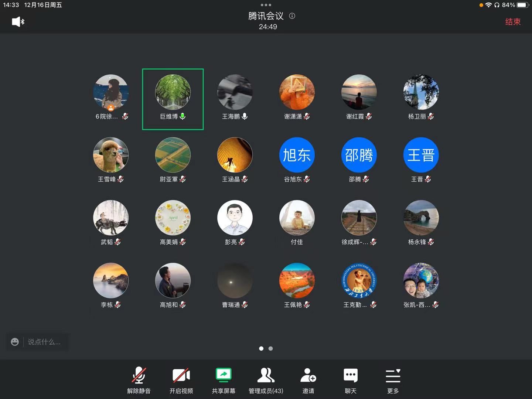Open meeting info icon beside 腾讯会议

[x=292, y=16]
